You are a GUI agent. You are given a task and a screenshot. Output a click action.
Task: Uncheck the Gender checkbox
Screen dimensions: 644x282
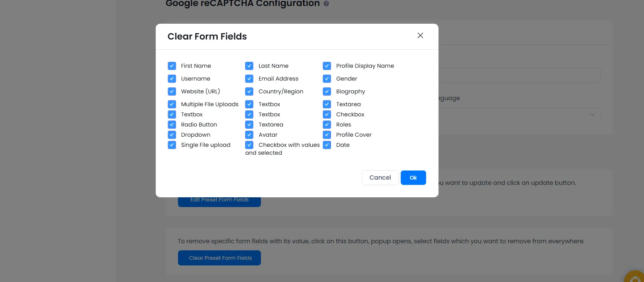tap(327, 79)
